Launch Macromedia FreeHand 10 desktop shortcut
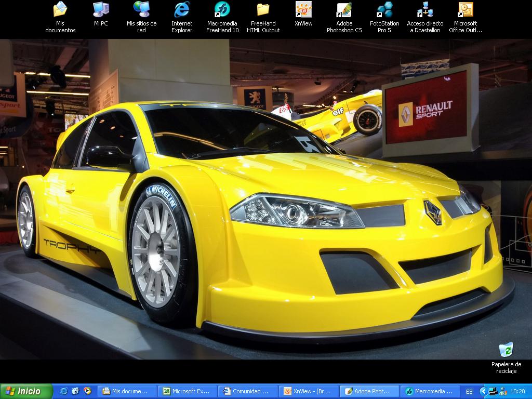 pos(222,10)
